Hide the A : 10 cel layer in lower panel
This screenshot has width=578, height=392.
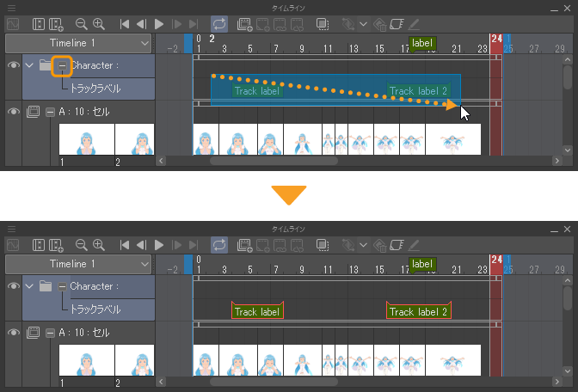tap(14, 333)
